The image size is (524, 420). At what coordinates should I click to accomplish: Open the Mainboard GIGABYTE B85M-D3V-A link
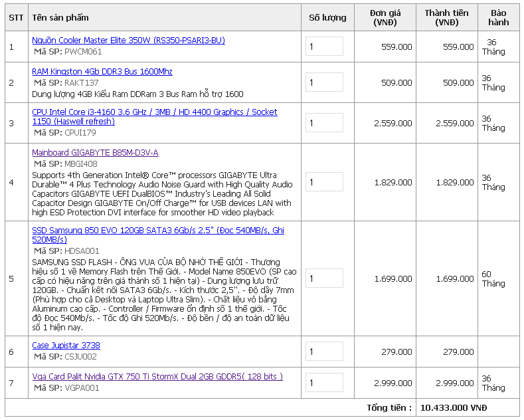point(95,153)
